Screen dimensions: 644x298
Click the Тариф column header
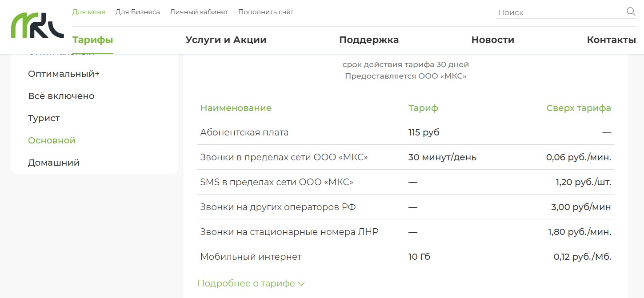[x=424, y=108]
